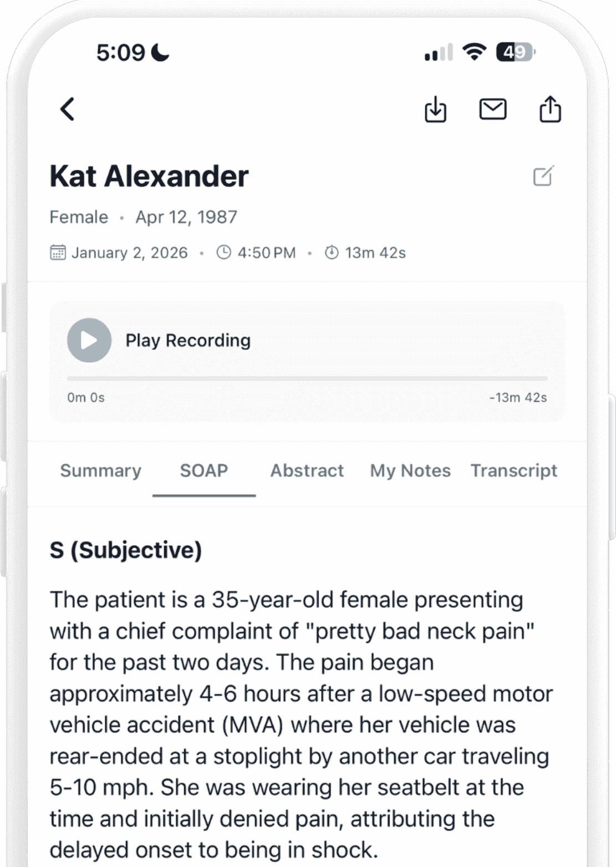Tap the battery indicator in status bar

tap(515, 53)
